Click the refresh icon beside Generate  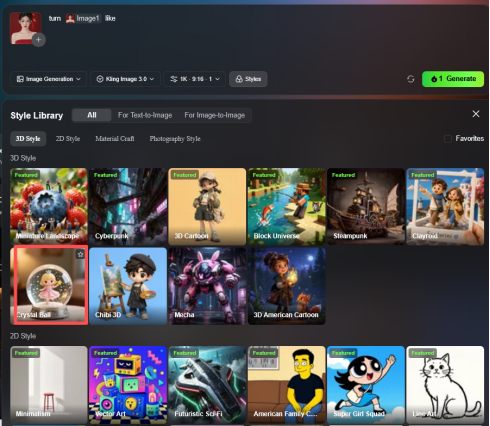(x=411, y=79)
